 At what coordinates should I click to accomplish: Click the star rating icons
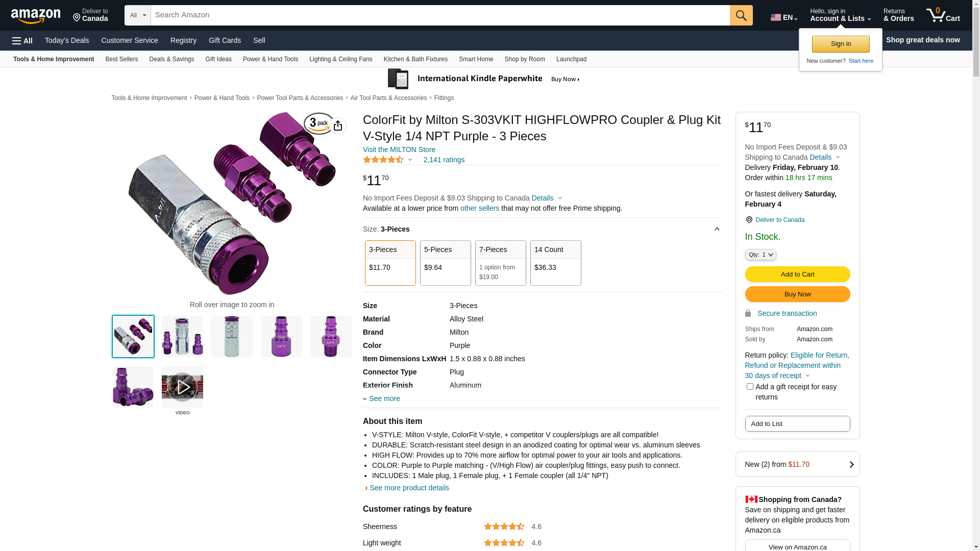383,160
